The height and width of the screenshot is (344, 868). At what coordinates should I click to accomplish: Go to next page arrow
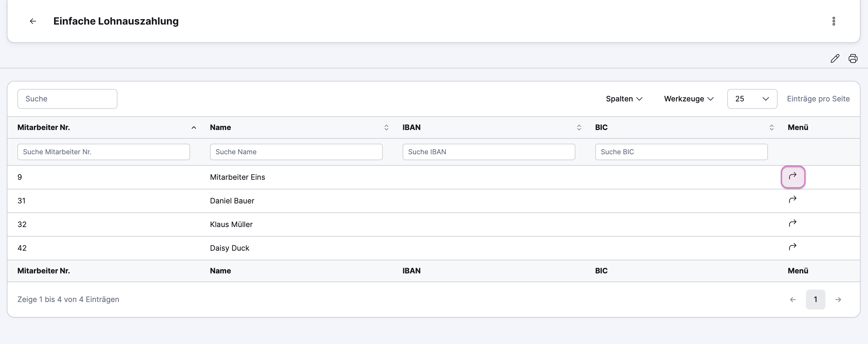838,300
